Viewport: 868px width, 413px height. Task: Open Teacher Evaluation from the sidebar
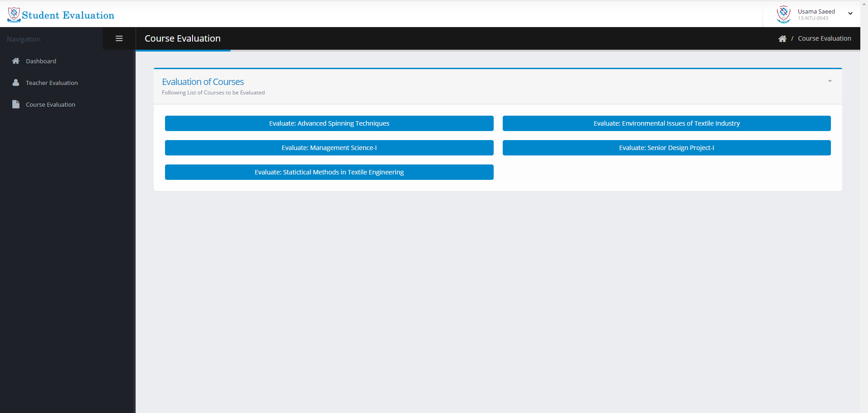pos(52,83)
